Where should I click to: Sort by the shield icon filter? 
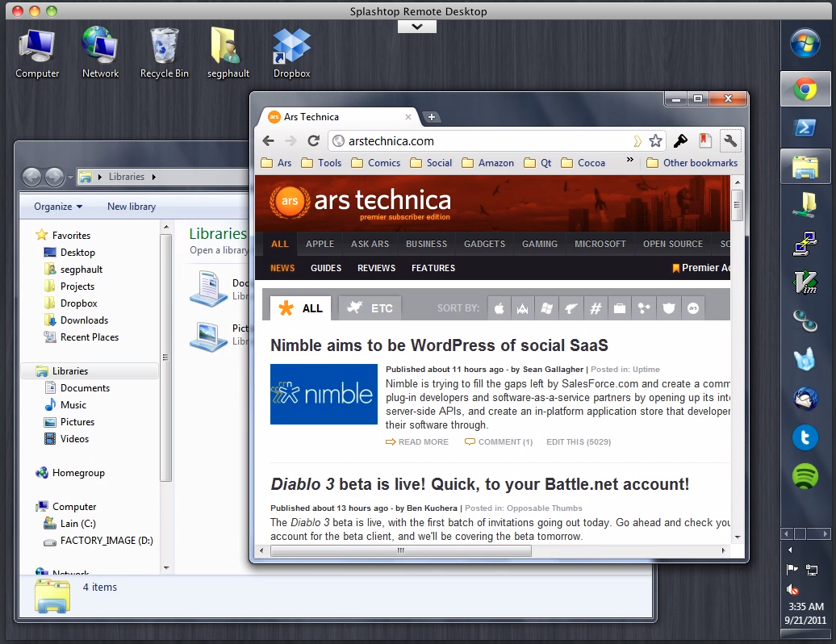(x=669, y=308)
